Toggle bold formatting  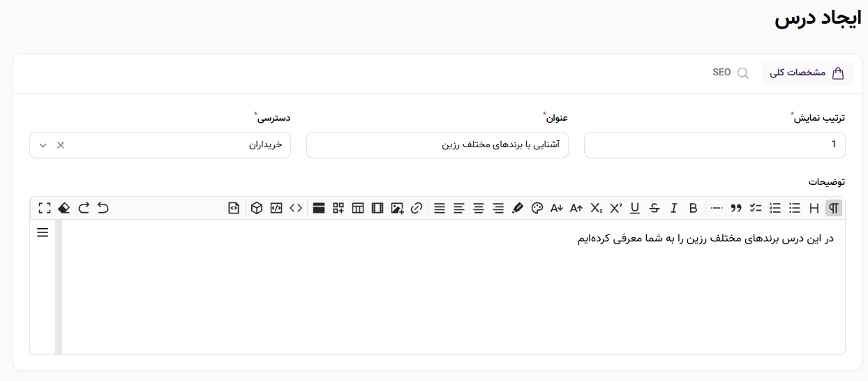(693, 208)
